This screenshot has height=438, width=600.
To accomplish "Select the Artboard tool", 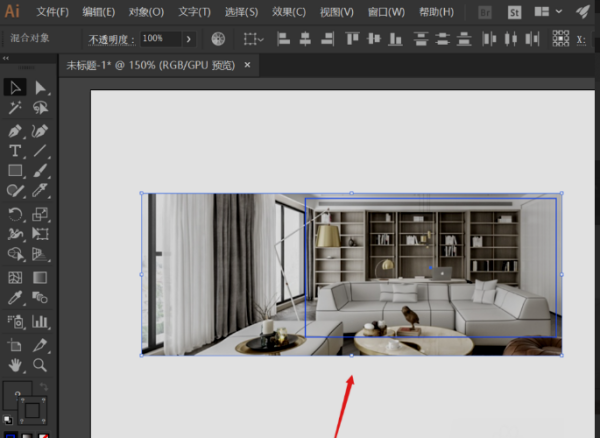I will (x=15, y=345).
